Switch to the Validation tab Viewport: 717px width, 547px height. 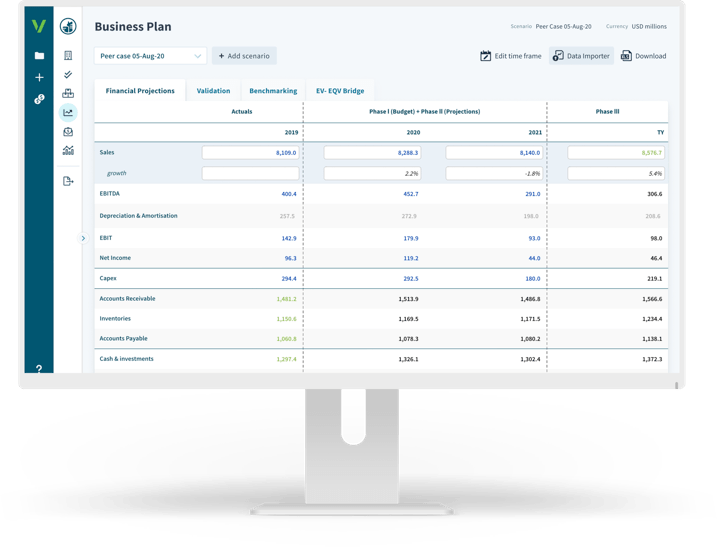click(213, 91)
